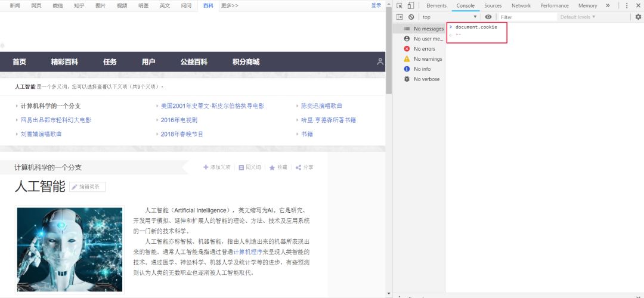Open 用户 navigation item

[x=148, y=62]
